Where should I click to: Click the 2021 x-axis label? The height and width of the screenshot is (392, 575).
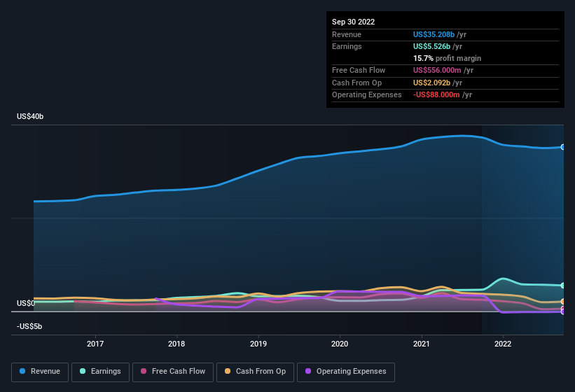click(x=422, y=344)
